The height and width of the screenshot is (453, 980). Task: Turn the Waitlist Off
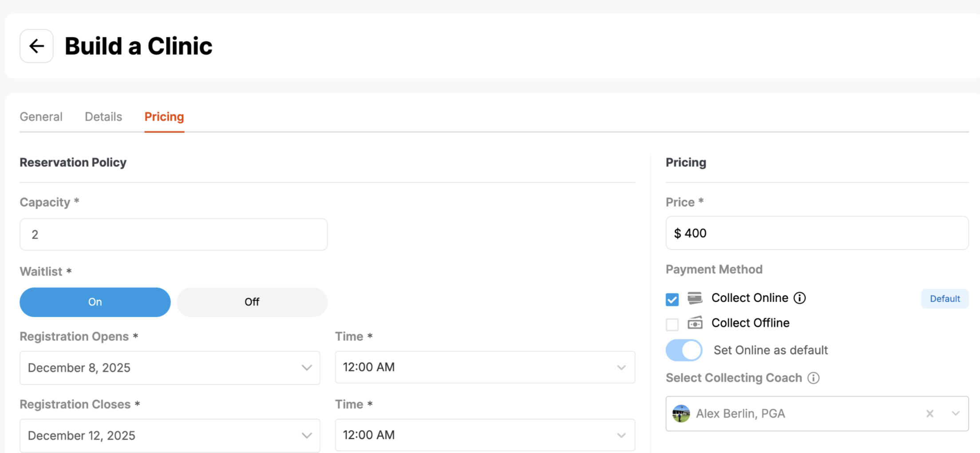point(252,302)
